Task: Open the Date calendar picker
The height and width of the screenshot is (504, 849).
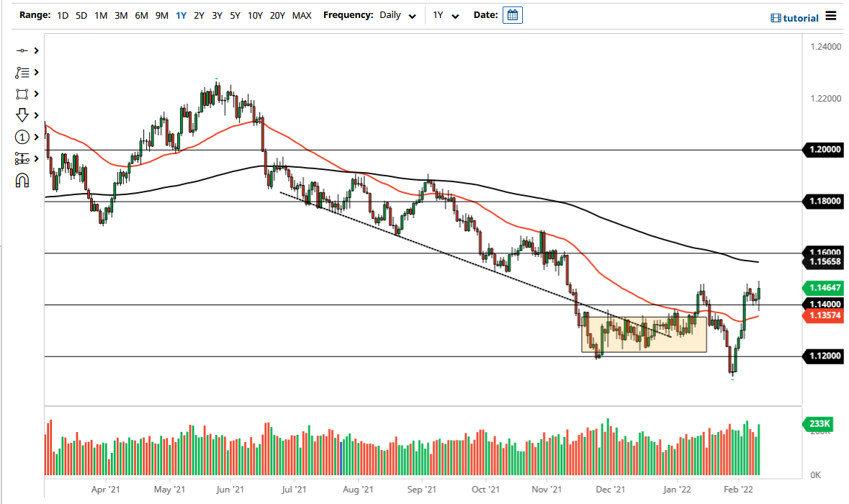Action: [512, 14]
